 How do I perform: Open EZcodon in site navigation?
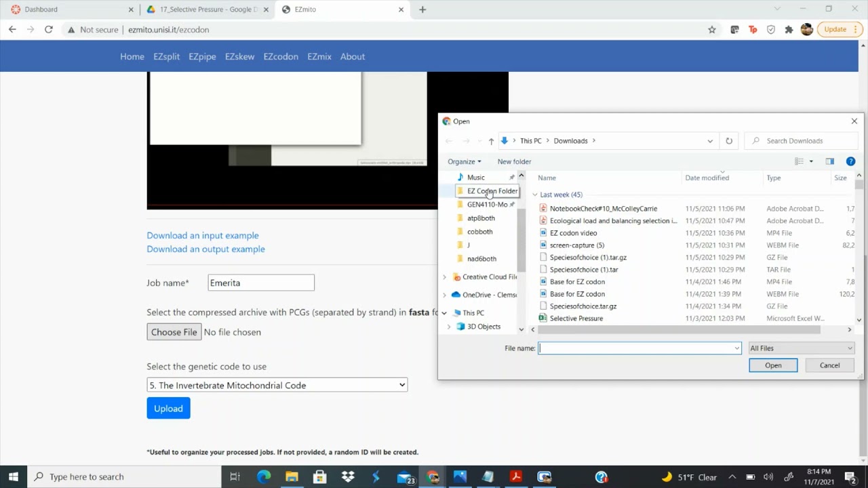click(x=281, y=56)
